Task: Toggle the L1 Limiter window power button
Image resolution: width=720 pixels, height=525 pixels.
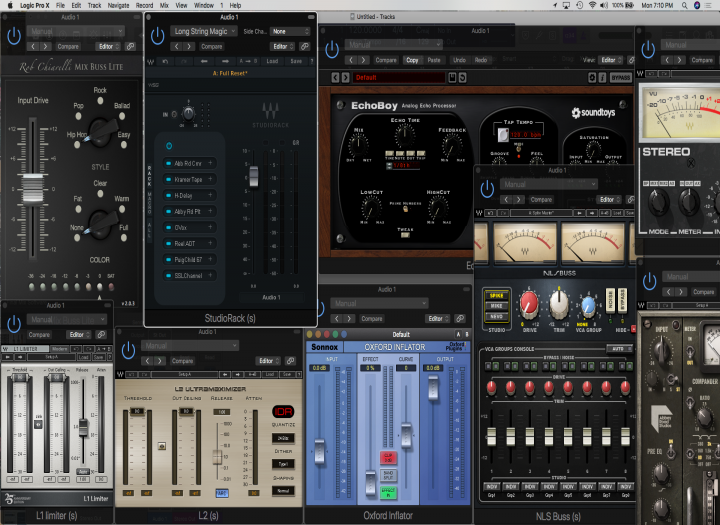Action: (14, 324)
